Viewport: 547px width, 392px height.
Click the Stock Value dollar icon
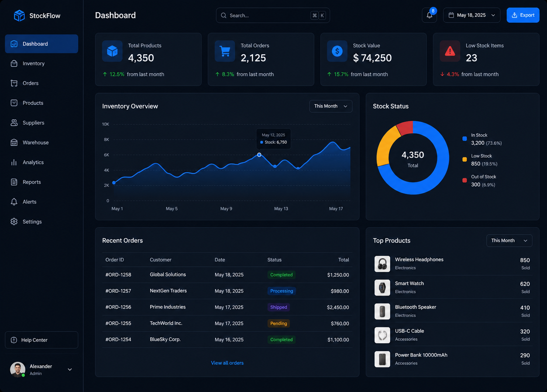[337, 51]
